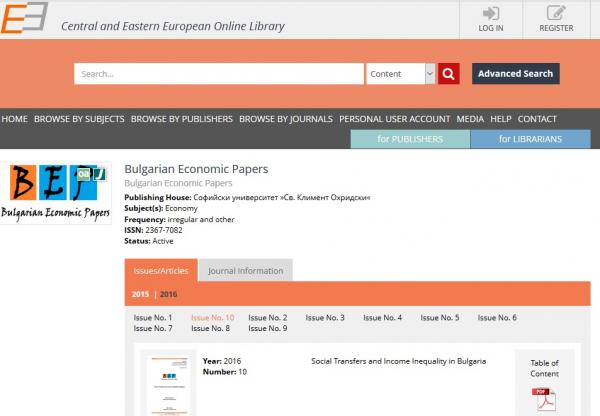Click the for PUBLISHERS button
600x416 pixels.
pyautogui.click(x=410, y=139)
